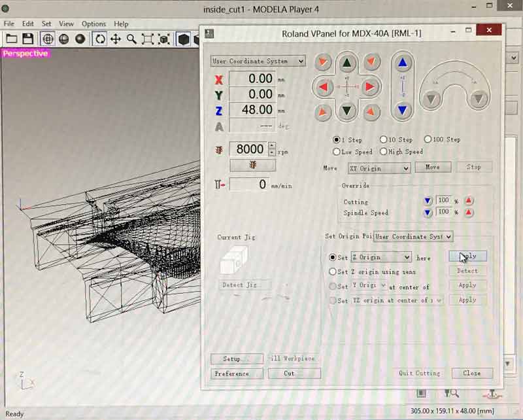Click the Move button
This screenshot has height=420, width=523.
pos(433,167)
